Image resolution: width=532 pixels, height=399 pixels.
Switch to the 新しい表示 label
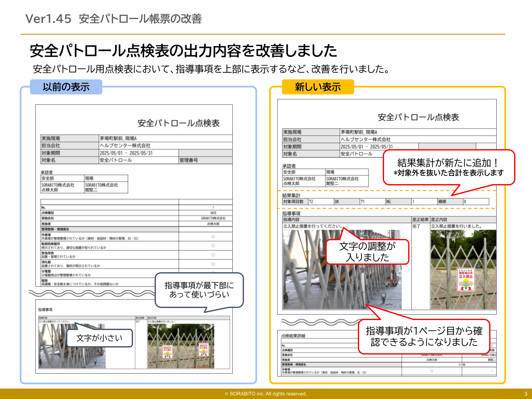click(x=318, y=87)
